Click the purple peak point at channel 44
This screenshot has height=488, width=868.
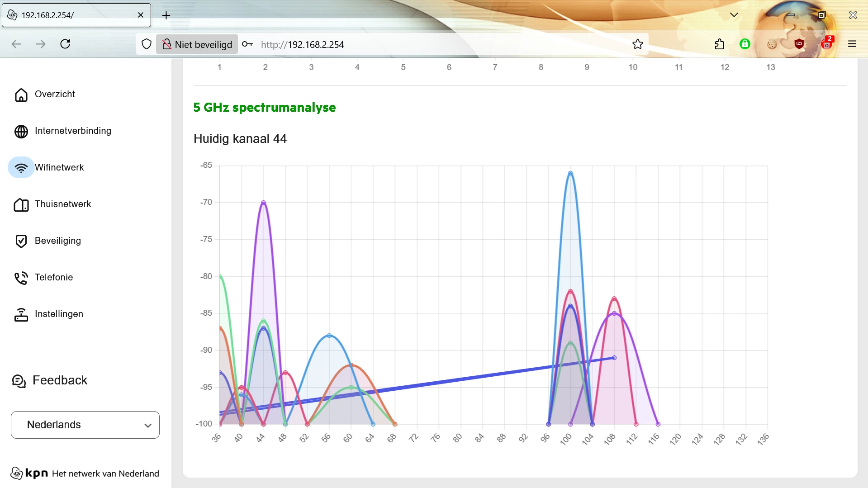(263, 203)
